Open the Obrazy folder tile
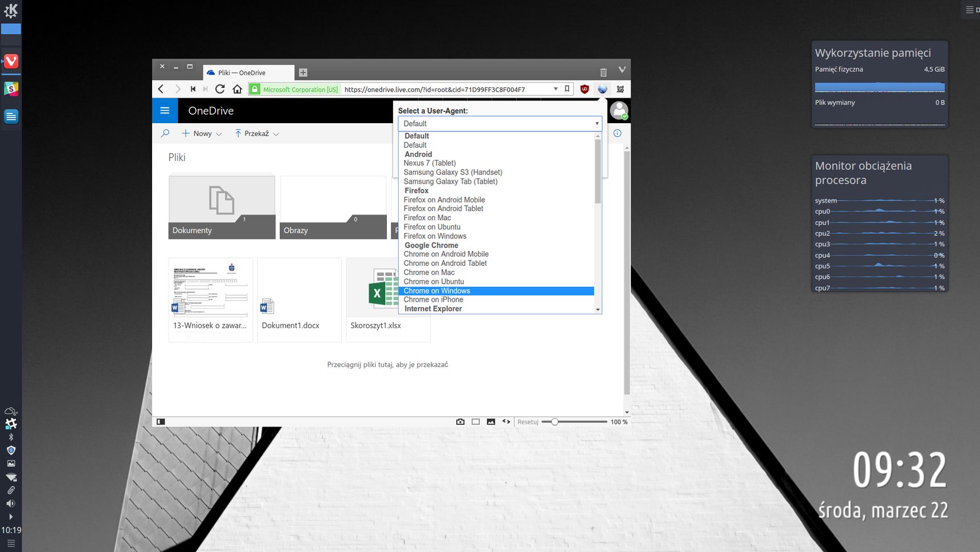Viewport: 980px width, 552px height. coord(333,207)
